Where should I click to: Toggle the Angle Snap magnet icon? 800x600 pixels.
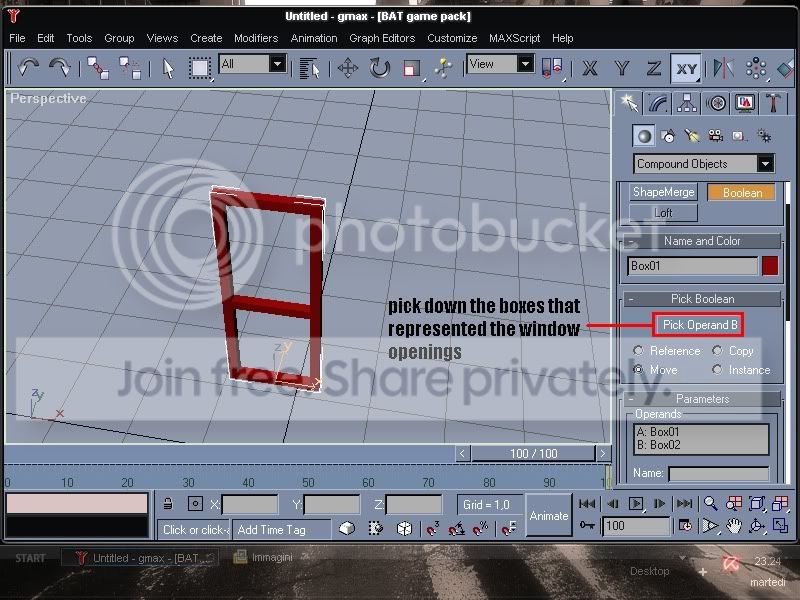(457, 528)
